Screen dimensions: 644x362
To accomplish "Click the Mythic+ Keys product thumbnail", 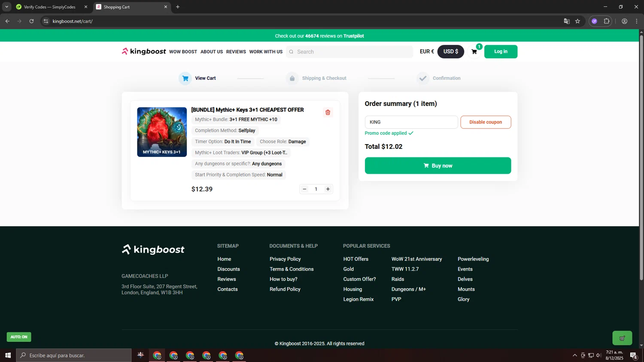I will [x=162, y=132].
